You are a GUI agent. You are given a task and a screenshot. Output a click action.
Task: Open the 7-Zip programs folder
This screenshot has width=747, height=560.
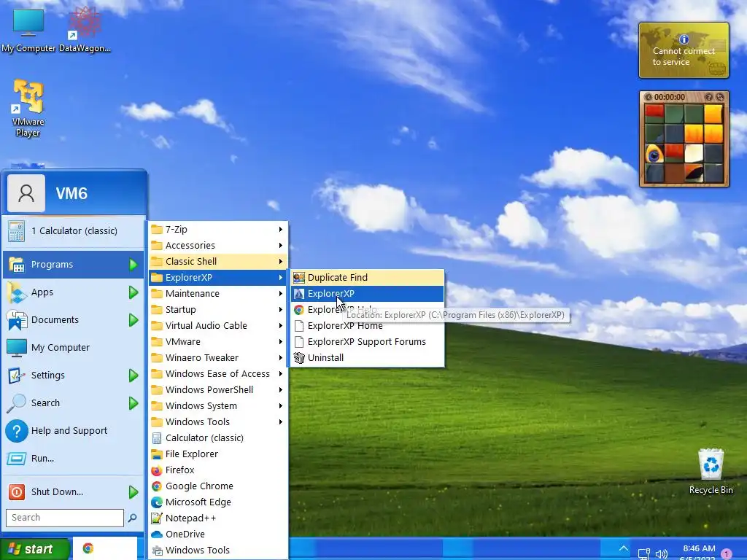pyautogui.click(x=219, y=230)
